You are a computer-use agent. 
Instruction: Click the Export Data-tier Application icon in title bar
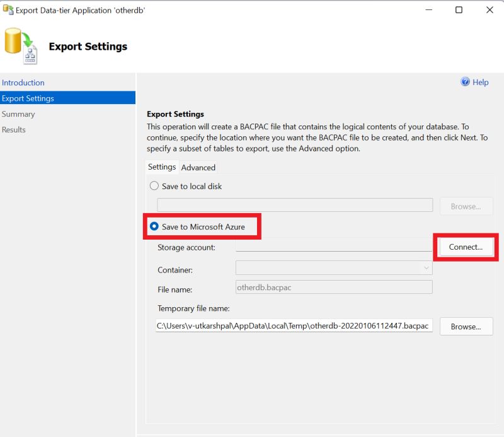[x=8, y=10]
